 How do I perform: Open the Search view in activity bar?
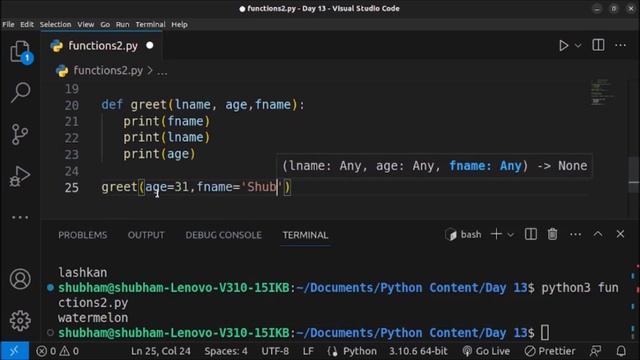coord(20,92)
